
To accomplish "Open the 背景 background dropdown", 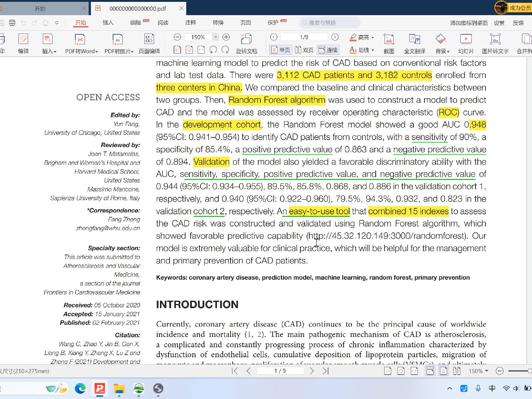I will [x=442, y=43].
